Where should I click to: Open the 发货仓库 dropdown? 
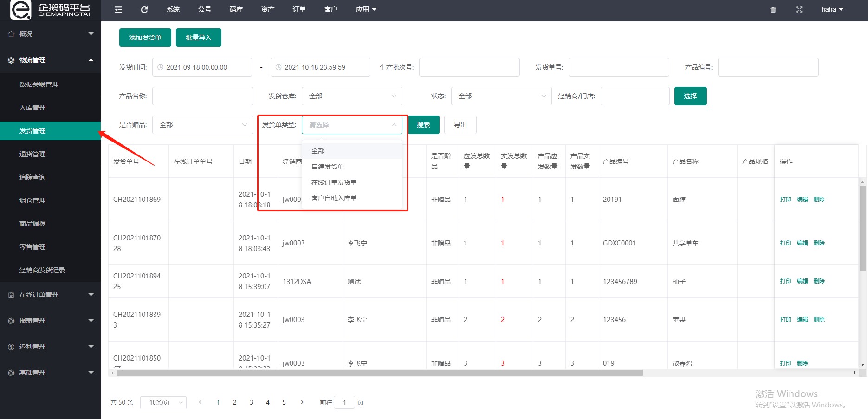coord(352,96)
